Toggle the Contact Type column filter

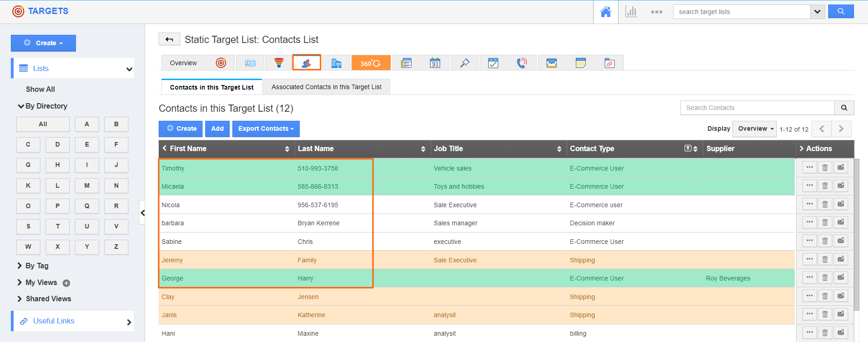(x=688, y=148)
